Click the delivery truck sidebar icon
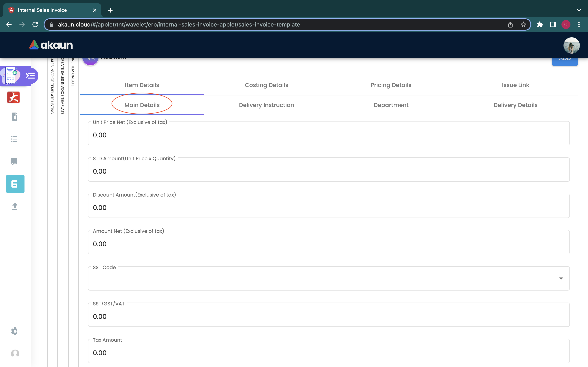Viewport: 588px width, 367px height. click(x=14, y=161)
